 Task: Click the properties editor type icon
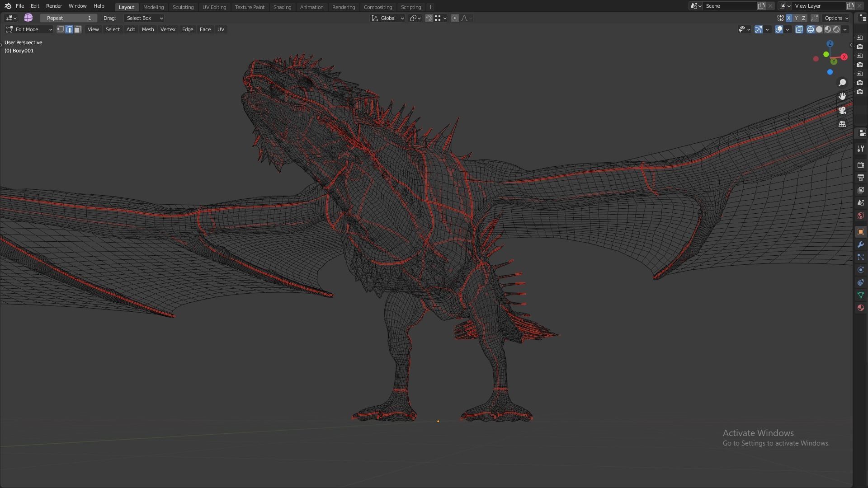click(862, 133)
